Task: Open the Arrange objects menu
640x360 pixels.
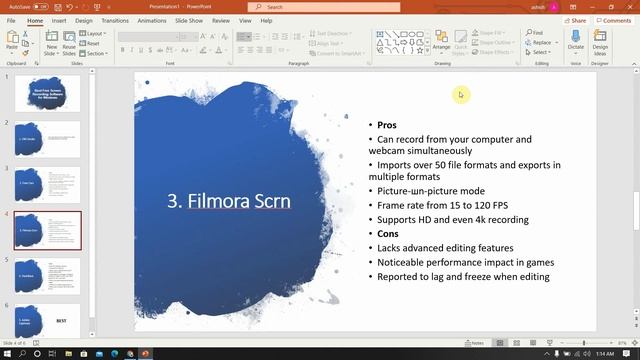Action: pos(441,43)
